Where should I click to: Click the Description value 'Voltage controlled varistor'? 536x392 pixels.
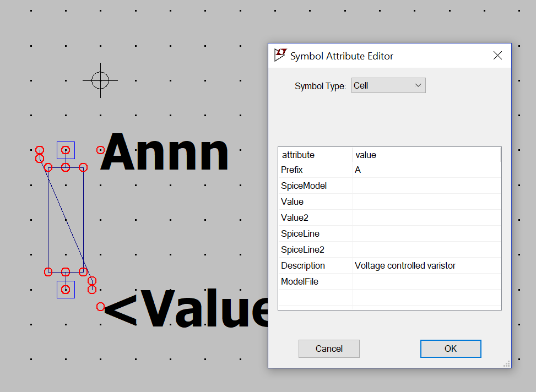coord(405,265)
